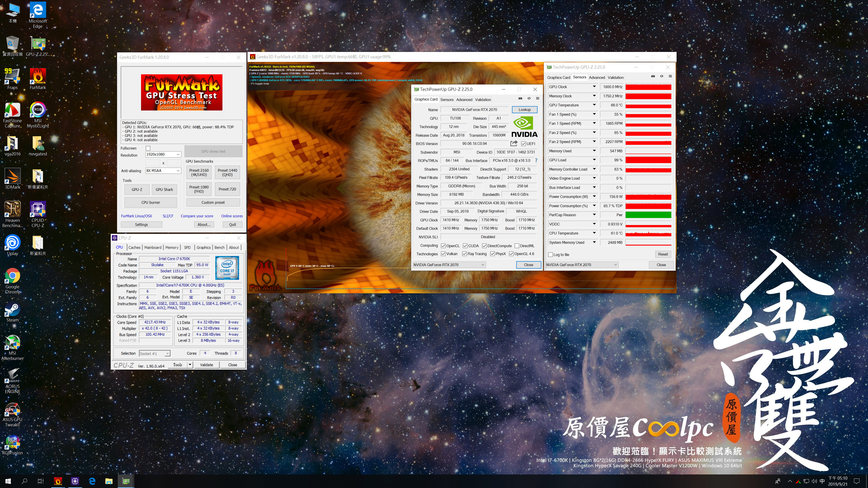Click the Validate button in CPU-Z
This screenshot has height=488, width=868.
(x=206, y=365)
